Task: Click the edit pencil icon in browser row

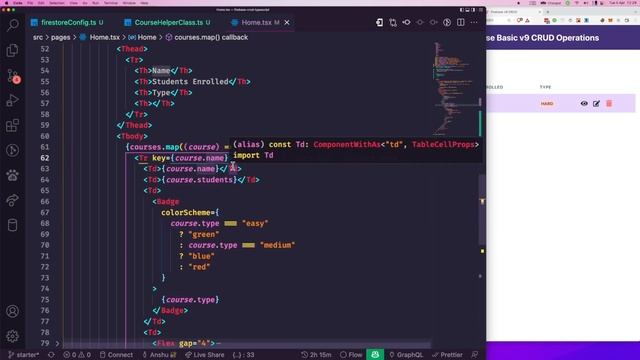Action: [x=596, y=104]
